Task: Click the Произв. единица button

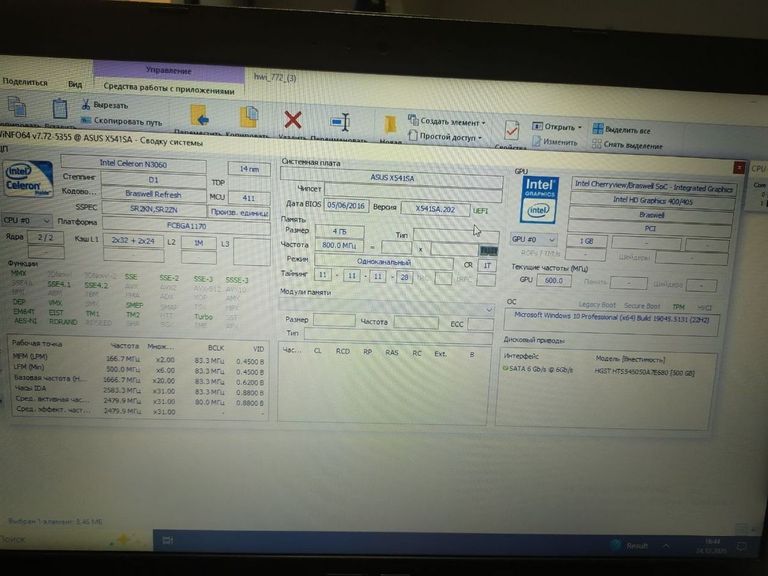Action: point(240,212)
